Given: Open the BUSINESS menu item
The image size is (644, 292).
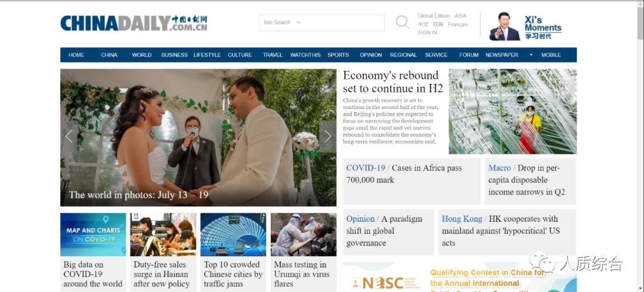Looking at the screenshot, I should coord(174,55).
